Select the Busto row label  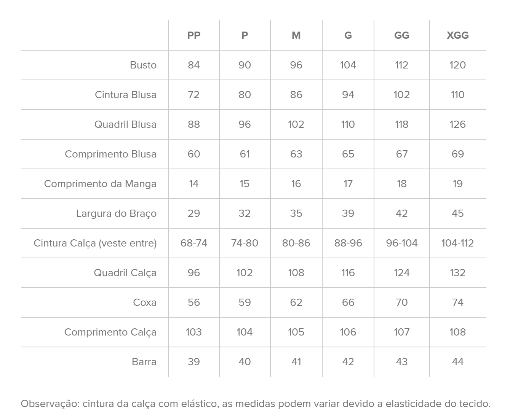[x=143, y=65]
